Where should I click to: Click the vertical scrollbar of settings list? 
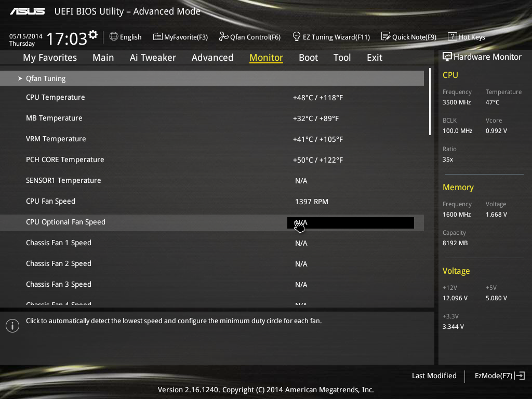click(430, 102)
